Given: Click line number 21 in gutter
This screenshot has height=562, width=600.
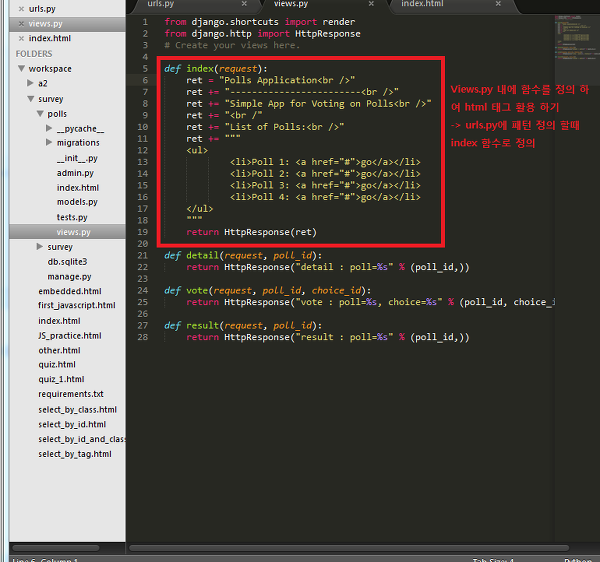Looking at the screenshot, I should coord(143,256).
